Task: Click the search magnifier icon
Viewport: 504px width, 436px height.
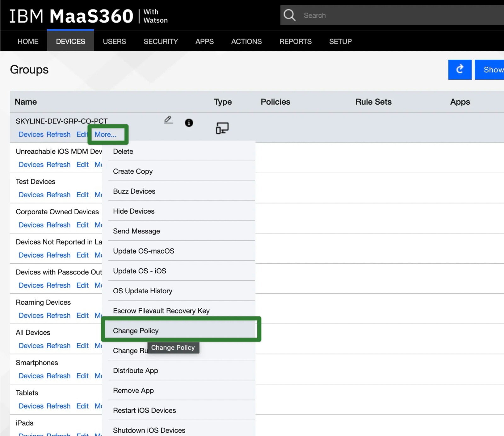Action: pos(289,15)
